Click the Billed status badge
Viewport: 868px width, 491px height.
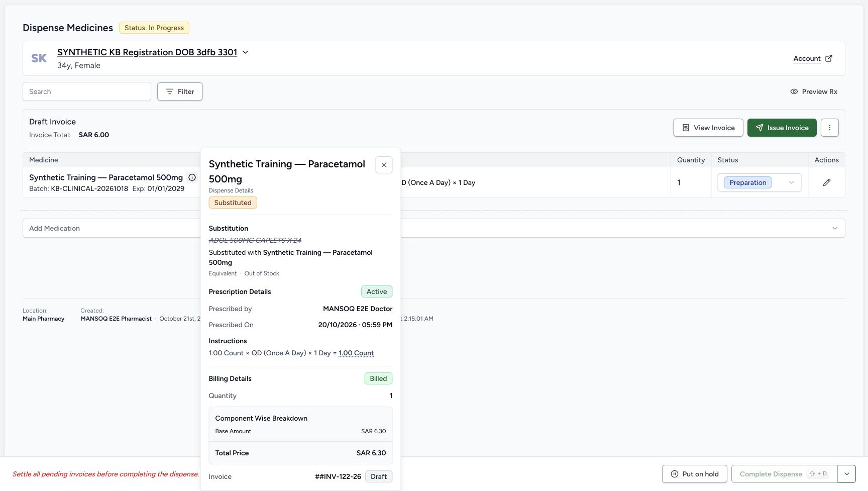378,378
